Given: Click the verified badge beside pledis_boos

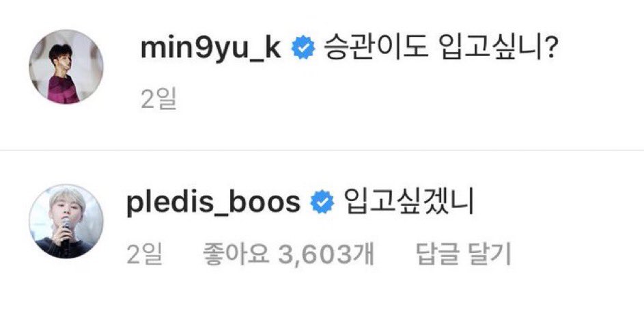Looking at the screenshot, I should pos(322,202).
